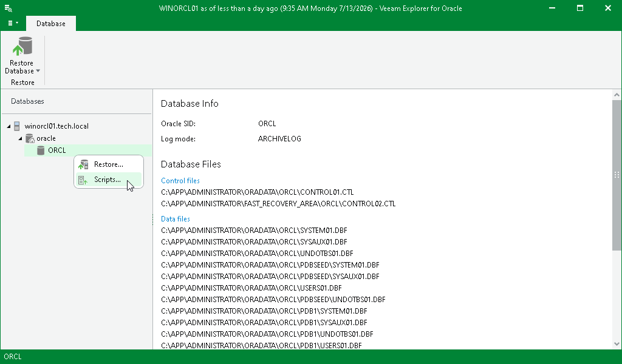Switch to the Database ribbon tab
Viewport: 622px width, 364px height.
(x=51, y=24)
